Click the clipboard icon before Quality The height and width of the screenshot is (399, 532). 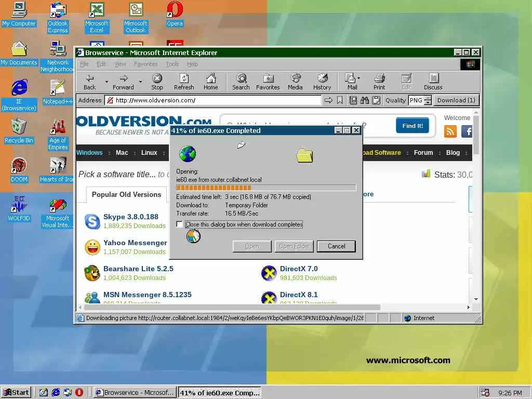(376, 100)
